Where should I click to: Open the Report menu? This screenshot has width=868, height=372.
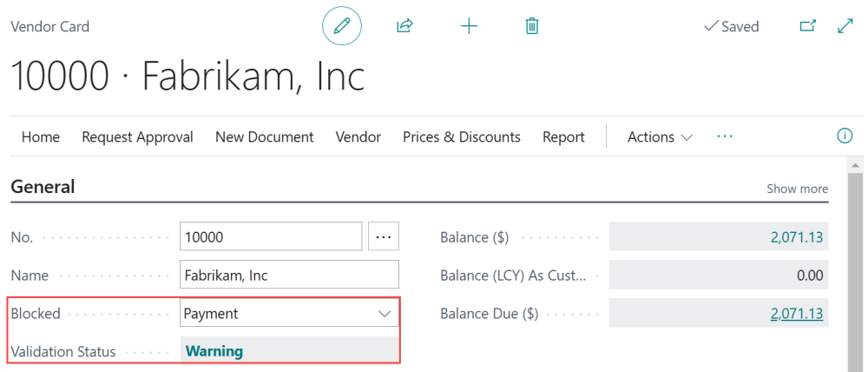[563, 137]
